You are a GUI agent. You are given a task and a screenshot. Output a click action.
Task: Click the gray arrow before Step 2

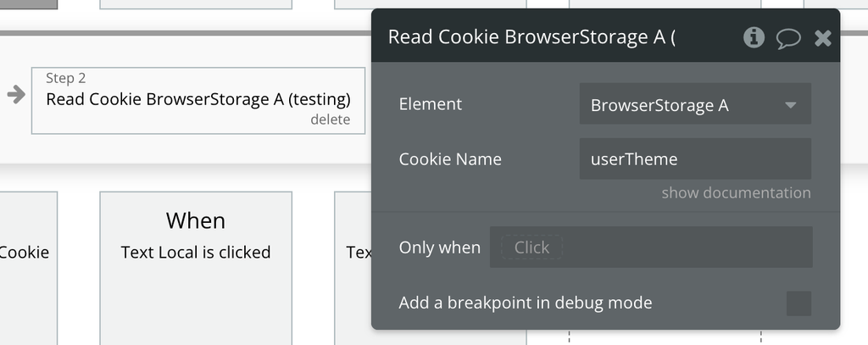(16, 94)
